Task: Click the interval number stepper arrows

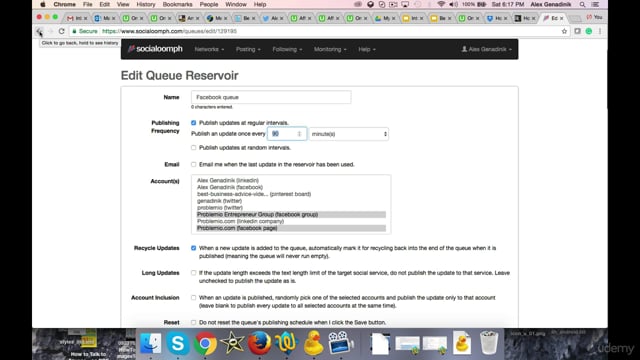Action: 299,134
